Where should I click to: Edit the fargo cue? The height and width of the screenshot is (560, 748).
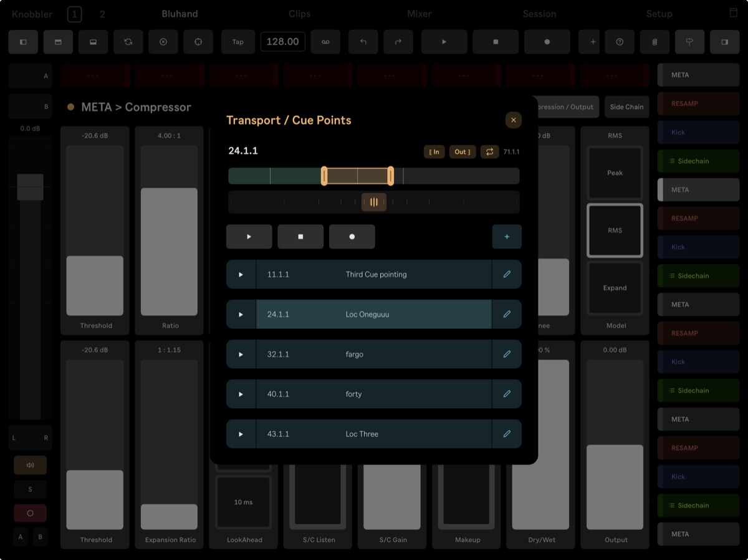pyautogui.click(x=507, y=354)
